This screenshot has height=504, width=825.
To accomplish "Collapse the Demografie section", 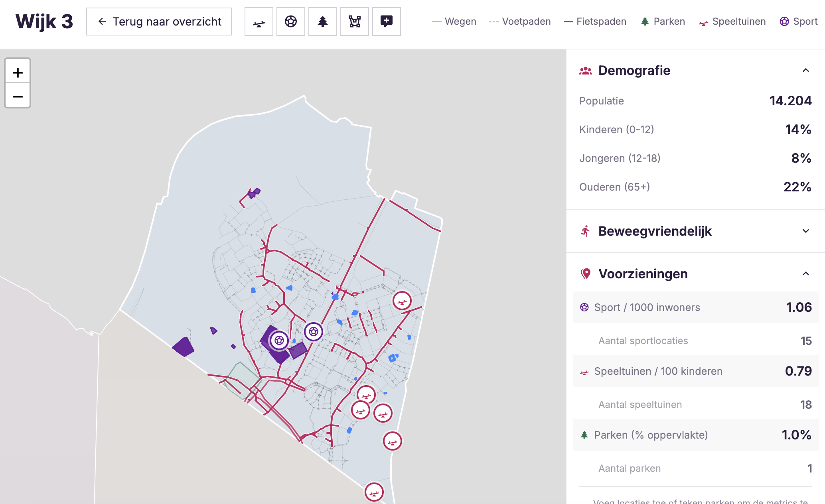I will pyautogui.click(x=805, y=70).
